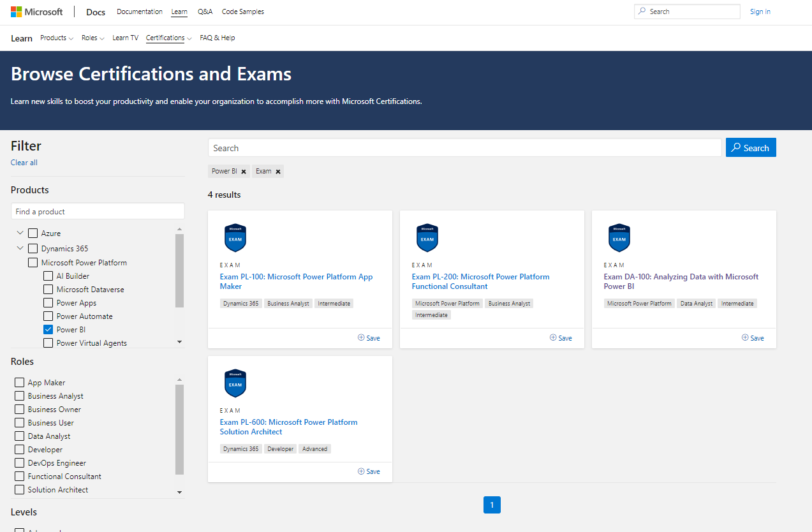This screenshot has height=532, width=812.
Task: Click the magnifier icon in header search
Action: point(643,11)
